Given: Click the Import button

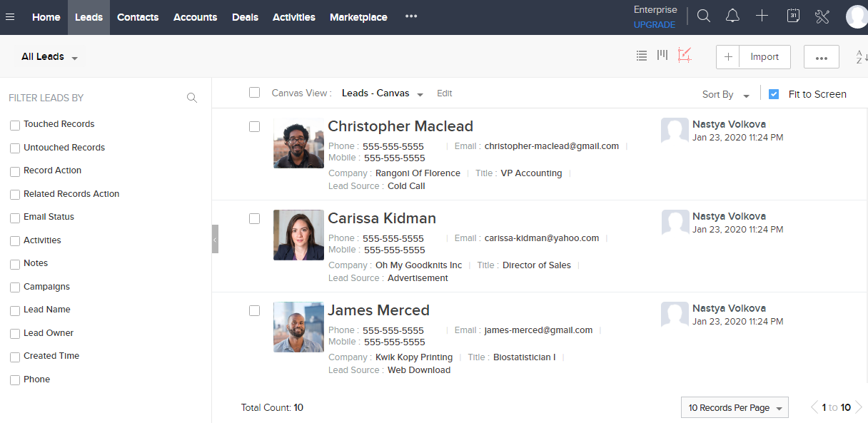Looking at the screenshot, I should [764, 57].
